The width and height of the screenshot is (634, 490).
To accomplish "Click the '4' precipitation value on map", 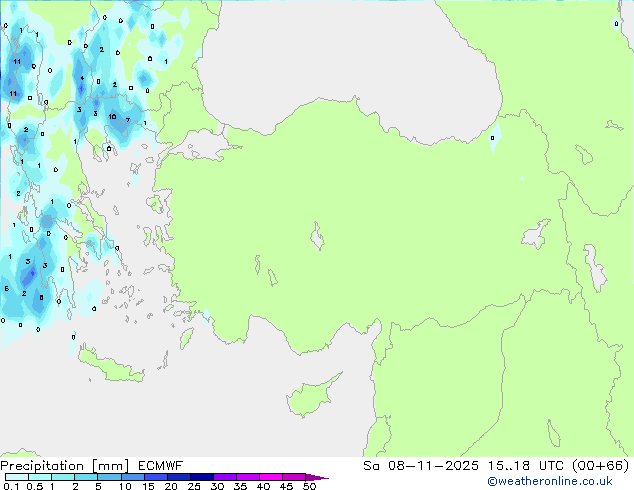I will tap(82, 78).
